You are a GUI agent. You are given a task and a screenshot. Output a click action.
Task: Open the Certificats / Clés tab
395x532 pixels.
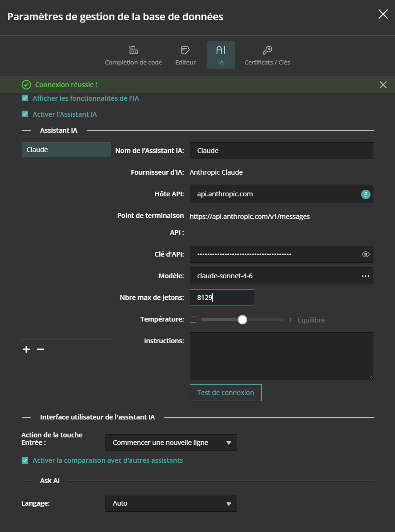pyautogui.click(x=267, y=55)
